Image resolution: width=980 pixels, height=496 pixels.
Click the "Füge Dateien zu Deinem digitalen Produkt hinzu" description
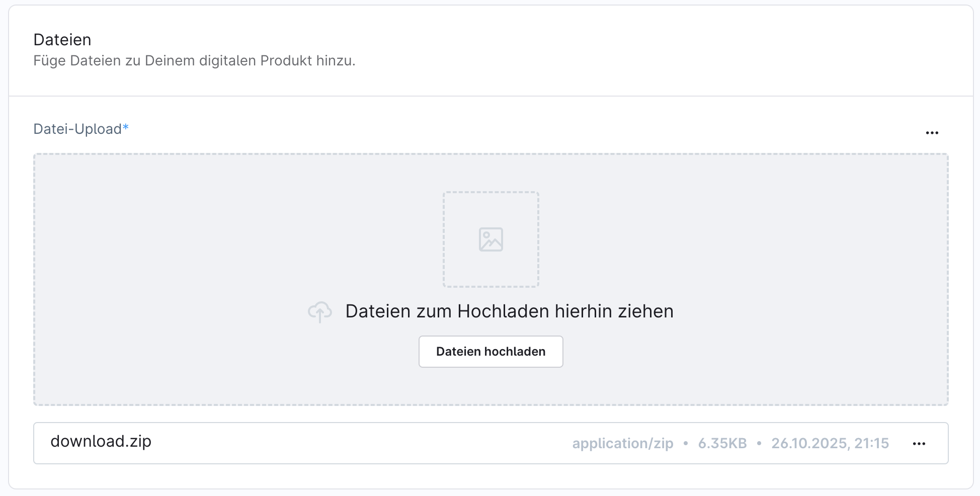194,61
